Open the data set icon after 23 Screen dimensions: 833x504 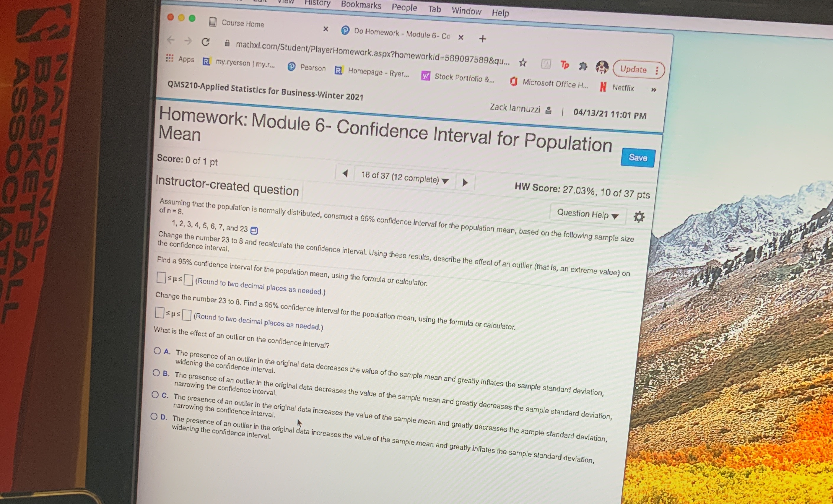(254, 230)
